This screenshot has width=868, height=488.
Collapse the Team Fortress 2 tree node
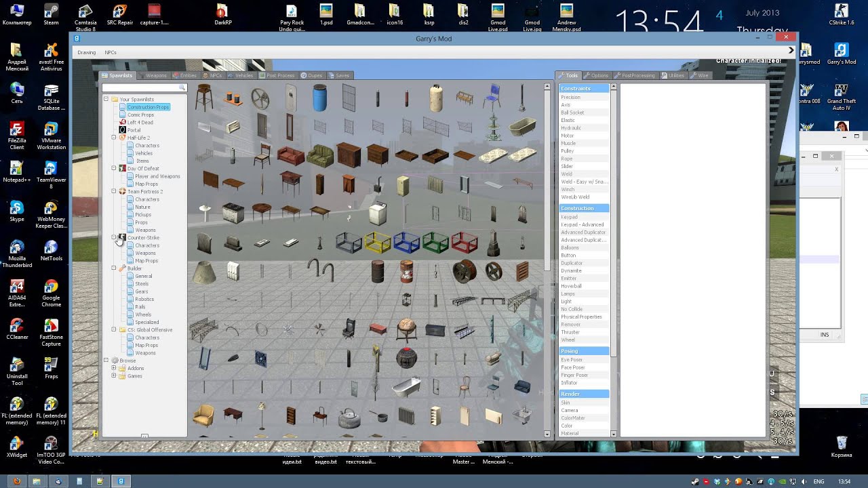[114, 191]
